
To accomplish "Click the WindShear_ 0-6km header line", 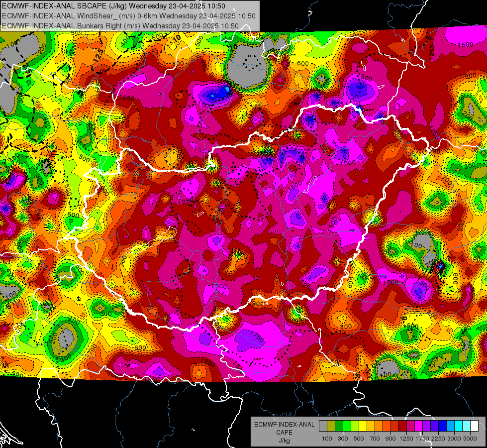I will [x=128, y=16].
